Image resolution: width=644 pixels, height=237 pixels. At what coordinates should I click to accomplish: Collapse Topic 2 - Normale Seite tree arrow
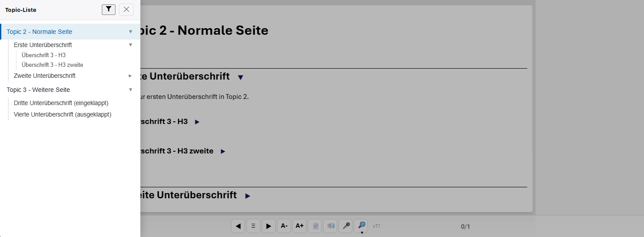point(130,32)
